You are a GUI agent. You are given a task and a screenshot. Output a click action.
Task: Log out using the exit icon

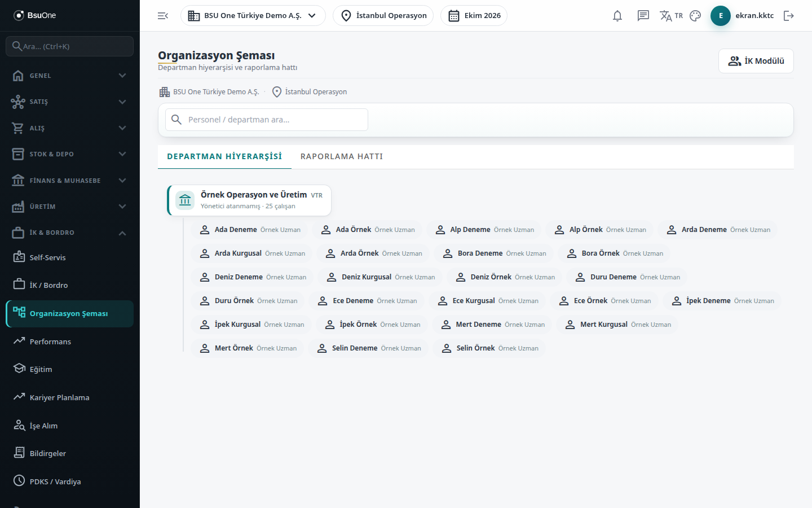[x=789, y=16]
